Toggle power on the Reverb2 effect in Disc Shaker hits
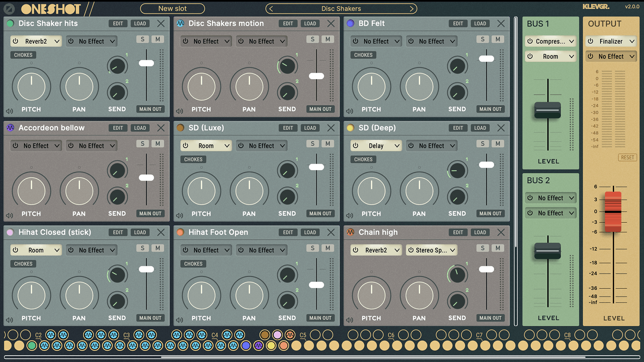 (15, 41)
